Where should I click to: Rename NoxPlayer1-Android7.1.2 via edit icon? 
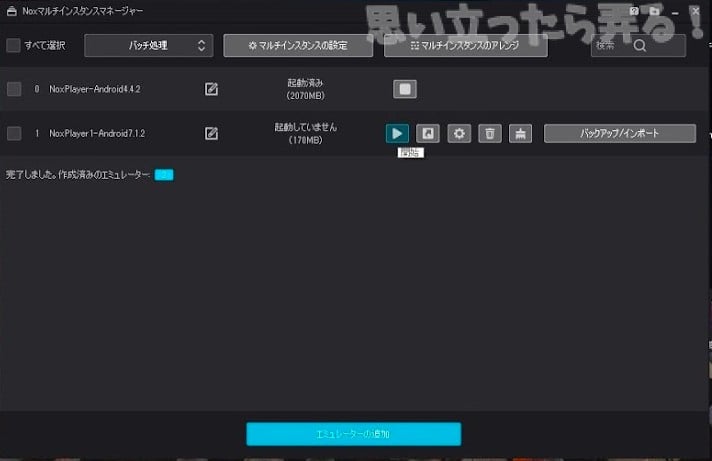(211, 134)
